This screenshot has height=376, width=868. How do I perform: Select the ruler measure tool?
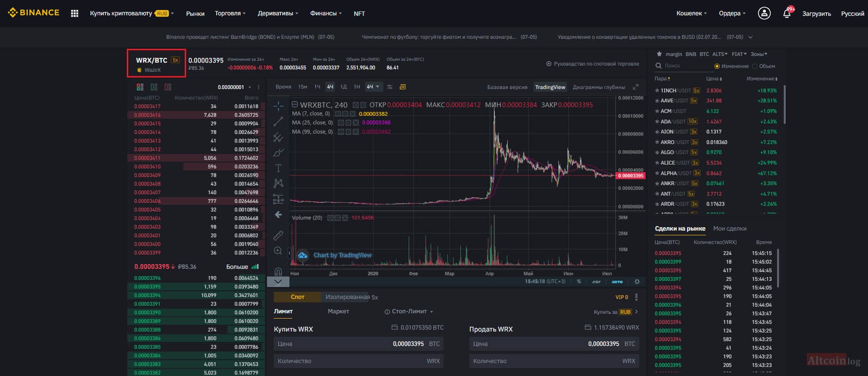coord(278,235)
